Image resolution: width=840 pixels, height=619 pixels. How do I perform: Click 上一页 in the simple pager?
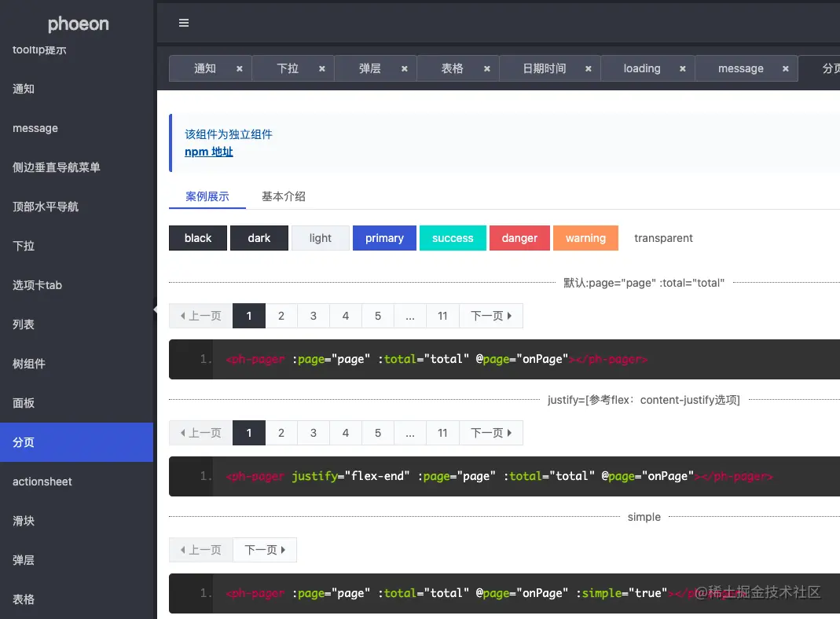[201, 550]
